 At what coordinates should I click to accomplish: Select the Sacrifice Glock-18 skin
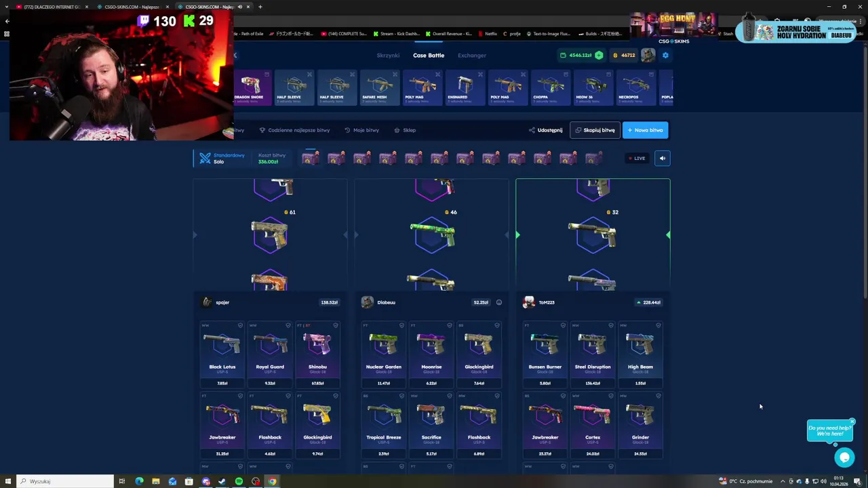coord(431,425)
